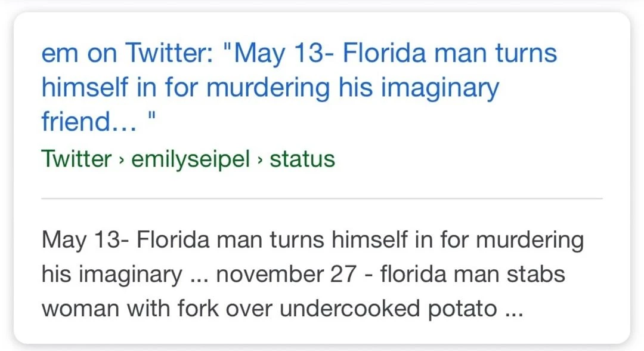Click blank white space right of "status"
This screenshot has width=644, height=351.
coord(477,159)
